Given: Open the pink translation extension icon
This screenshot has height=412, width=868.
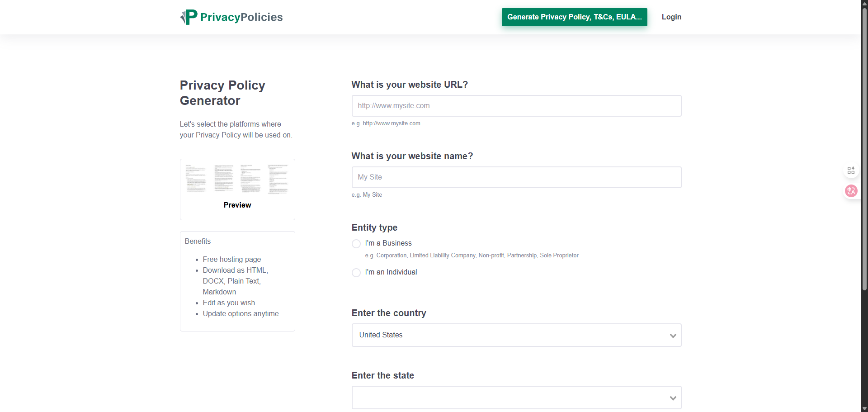Looking at the screenshot, I should coord(851,191).
